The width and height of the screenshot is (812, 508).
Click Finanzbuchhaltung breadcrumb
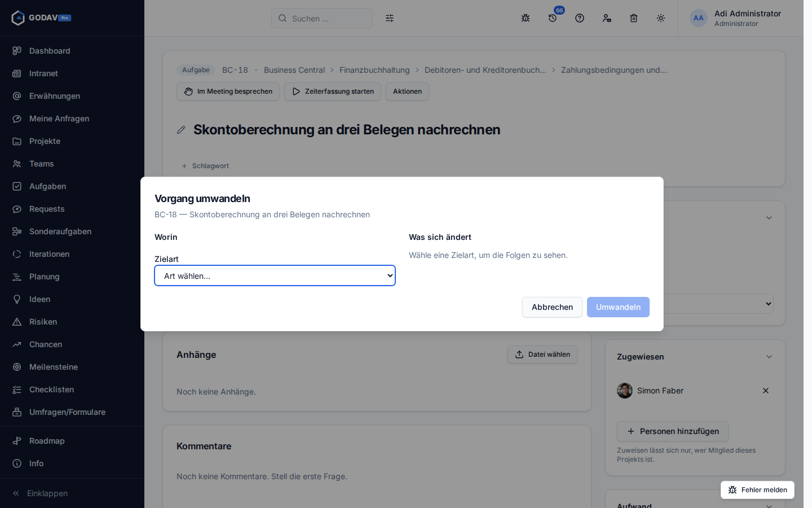374,70
